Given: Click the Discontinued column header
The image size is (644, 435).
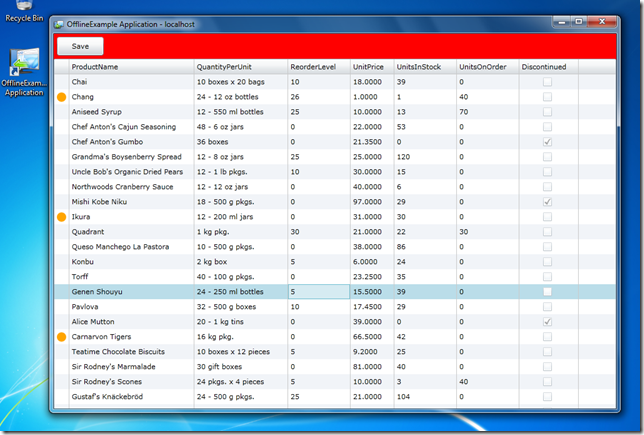Looking at the screenshot, I should [x=546, y=67].
